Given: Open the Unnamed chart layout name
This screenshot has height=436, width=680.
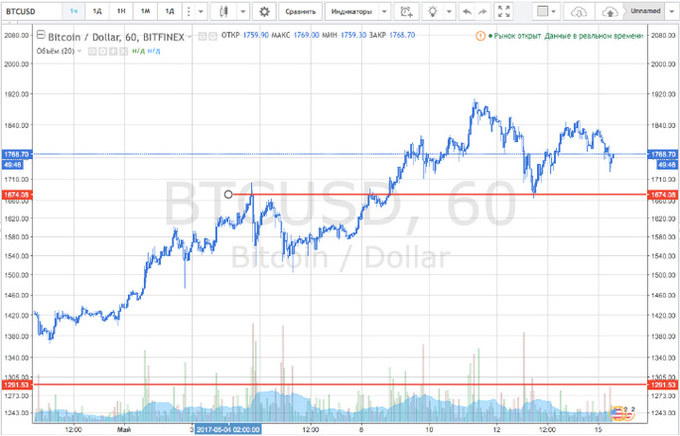Looking at the screenshot, I should pos(643,11).
